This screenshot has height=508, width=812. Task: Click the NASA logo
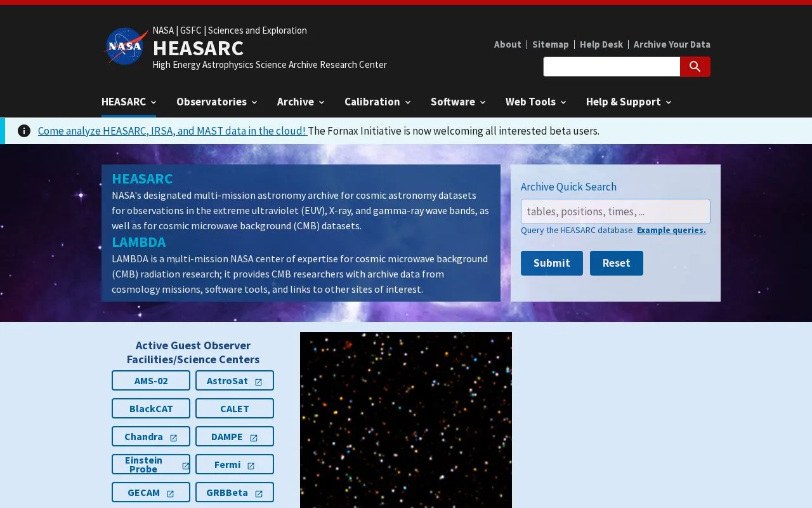coord(126,46)
